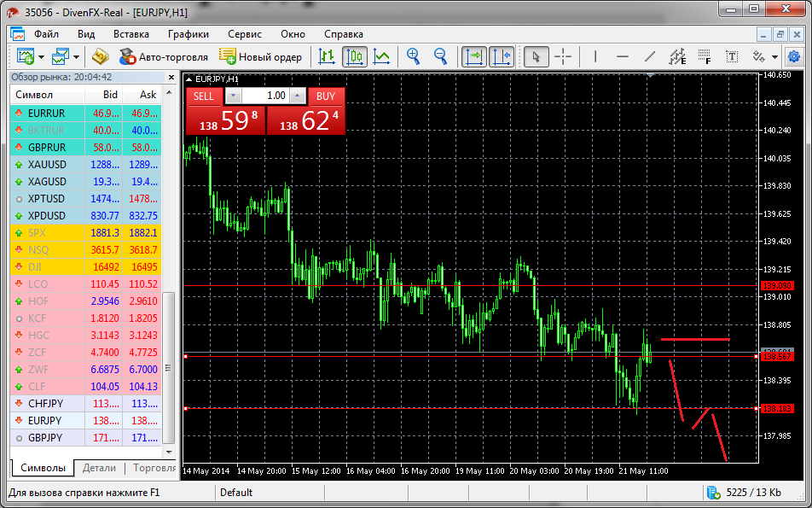
Task: Click SELL one-click trading button
Action: pos(204,96)
